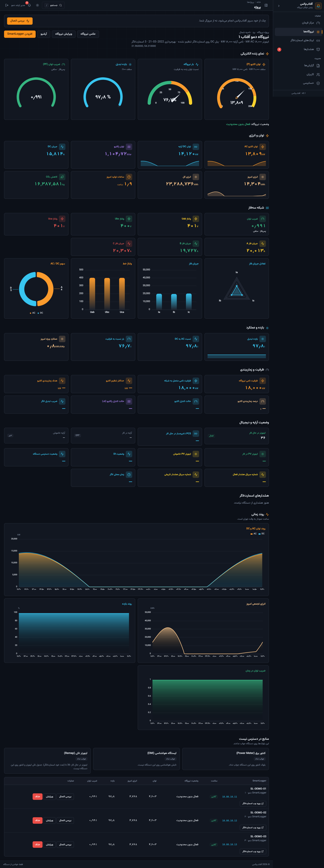Click the Ubc bar in ولتاژ خط chart
The height and width of the screenshot is (868, 324).
[107, 294]
